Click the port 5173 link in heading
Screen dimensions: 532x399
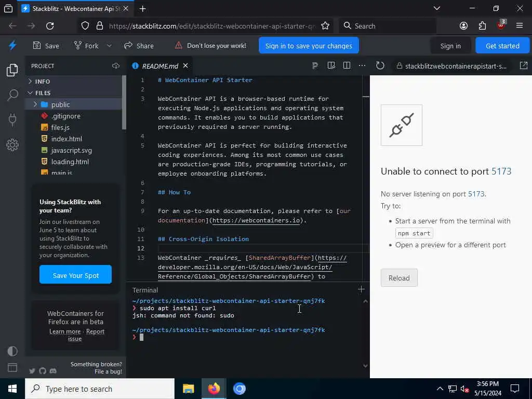(x=501, y=171)
